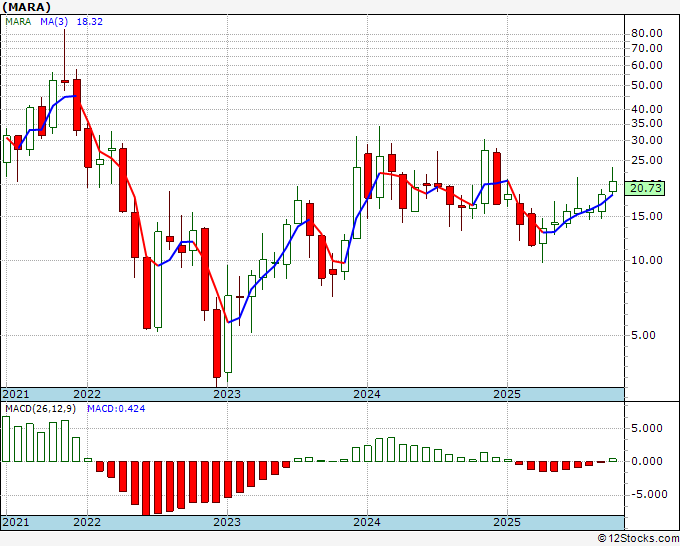The height and width of the screenshot is (546, 680).
Task: Click the 5.00 price axis label
Action: click(643, 335)
